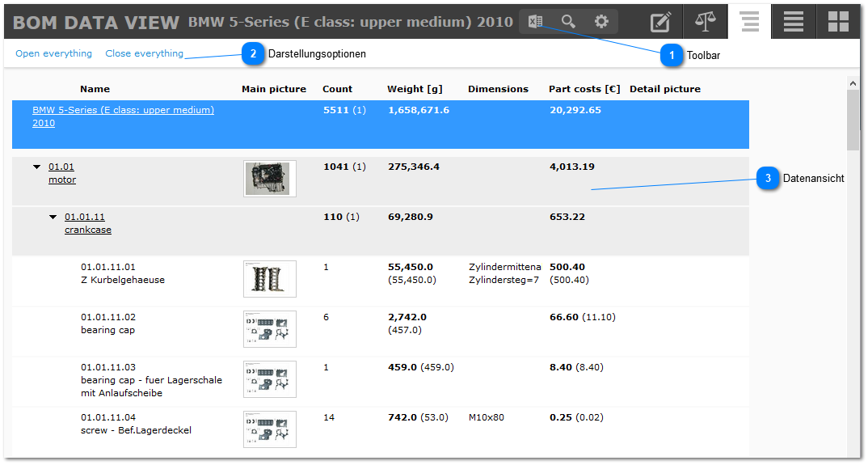Viewport: 868px width, 465px height.
Task: Click the Name column header
Action: pyautogui.click(x=95, y=89)
